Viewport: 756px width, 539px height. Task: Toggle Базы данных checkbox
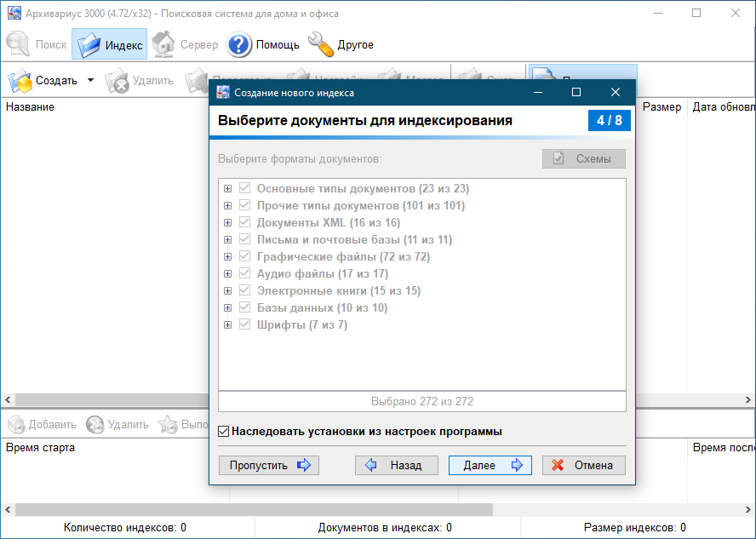pyautogui.click(x=245, y=307)
